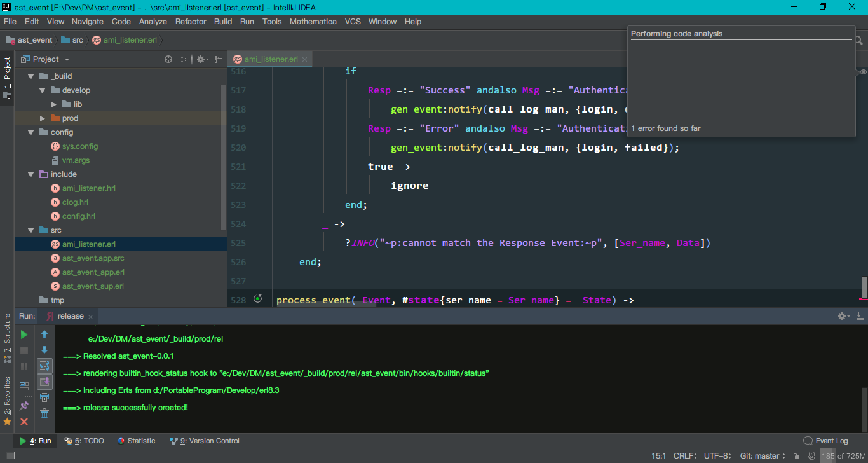Hide the Project panel with hide icon
The image size is (868, 463).
[218, 59]
